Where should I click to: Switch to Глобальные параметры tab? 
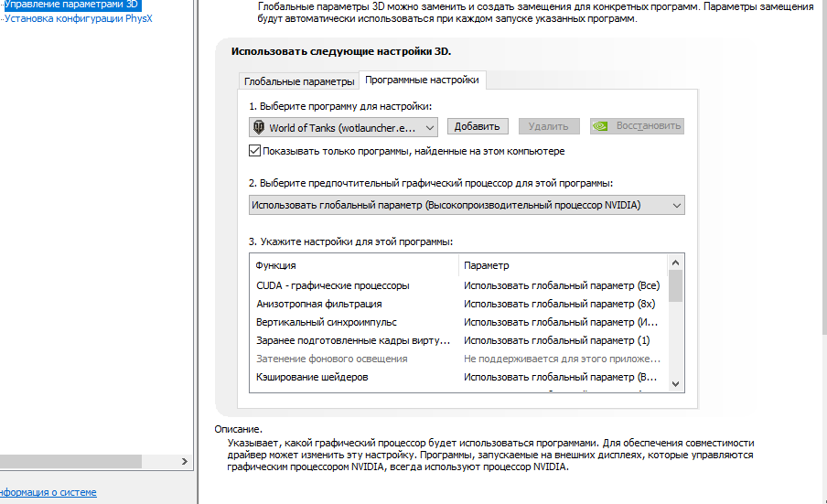pyautogui.click(x=299, y=81)
